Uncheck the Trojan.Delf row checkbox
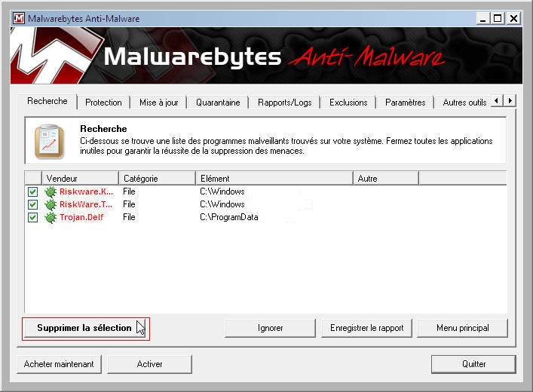The height and width of the screenshot is (392, 533). [x=32, y=218]
